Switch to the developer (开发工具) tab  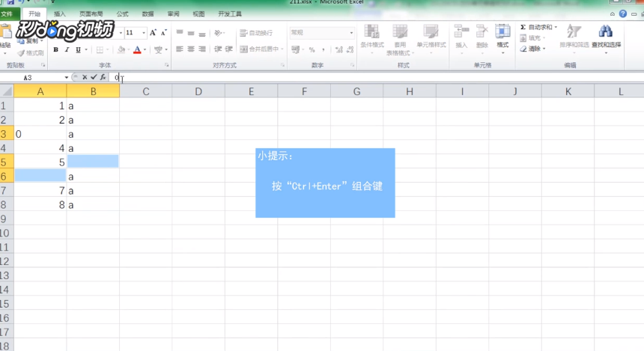click(x=230, y=14)
